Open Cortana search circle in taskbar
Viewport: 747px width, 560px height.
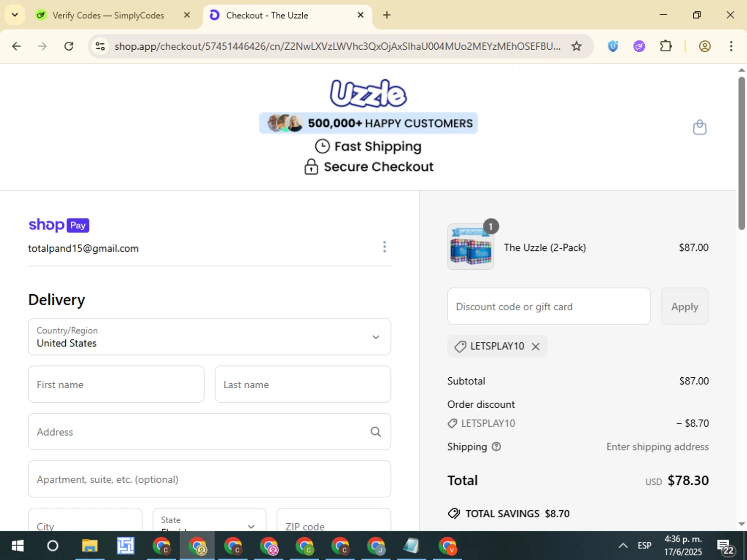pos(53,546)
